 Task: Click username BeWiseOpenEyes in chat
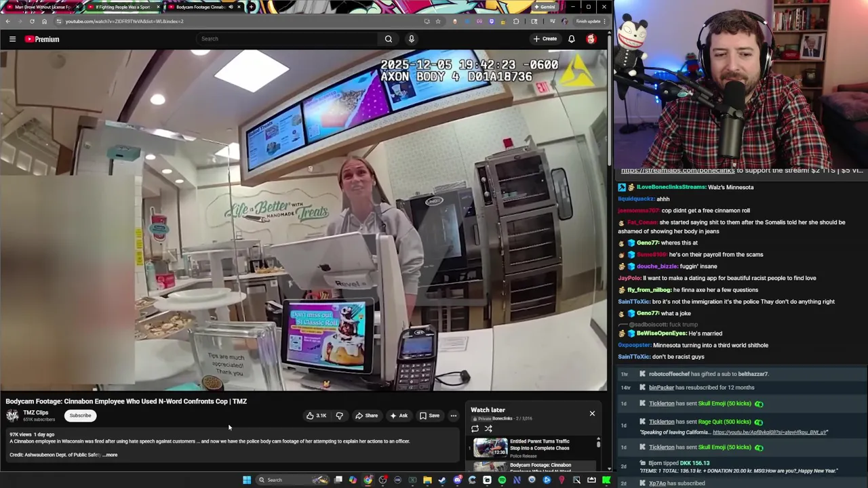pos(661,333)
